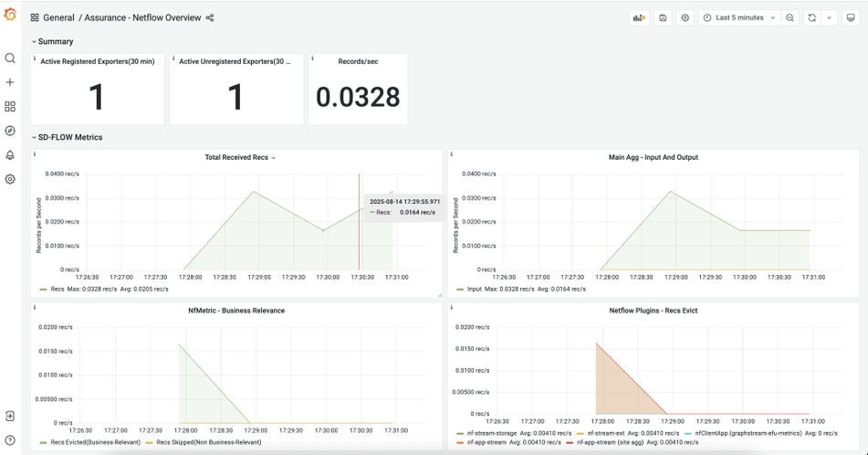Click the Create plus icon in sidebar
868x455 pixels.
pos(10,82)
